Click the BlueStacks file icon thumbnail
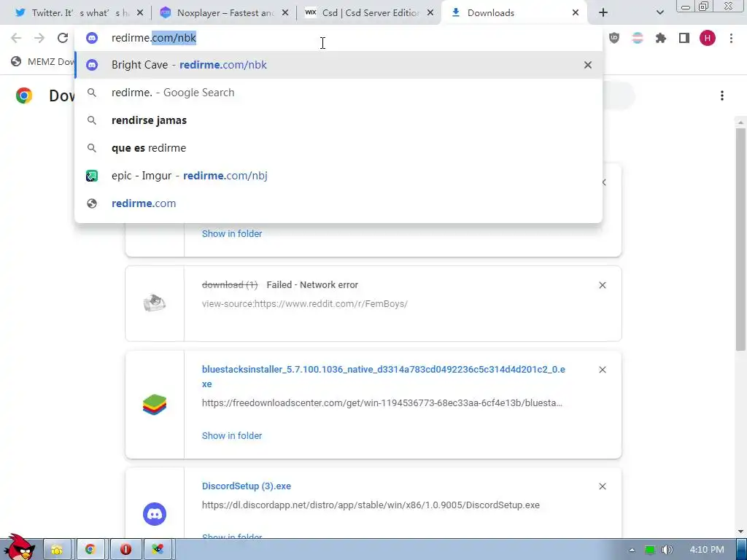Viewport: 747px width, 560px height. pos(155,405)
